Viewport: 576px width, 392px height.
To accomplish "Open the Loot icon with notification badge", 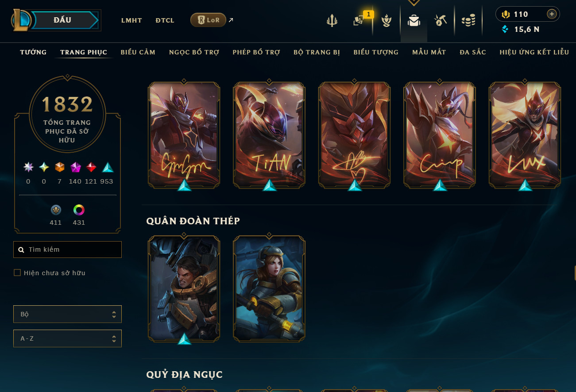I will 359,20.
